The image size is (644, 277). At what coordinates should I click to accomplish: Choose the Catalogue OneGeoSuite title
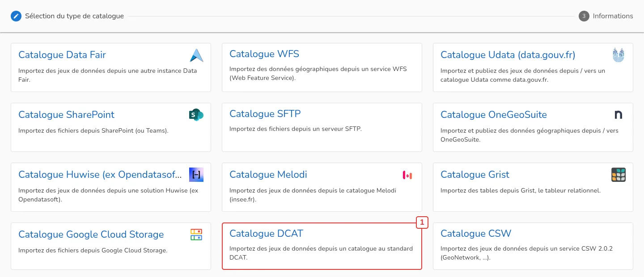(494, 115)
